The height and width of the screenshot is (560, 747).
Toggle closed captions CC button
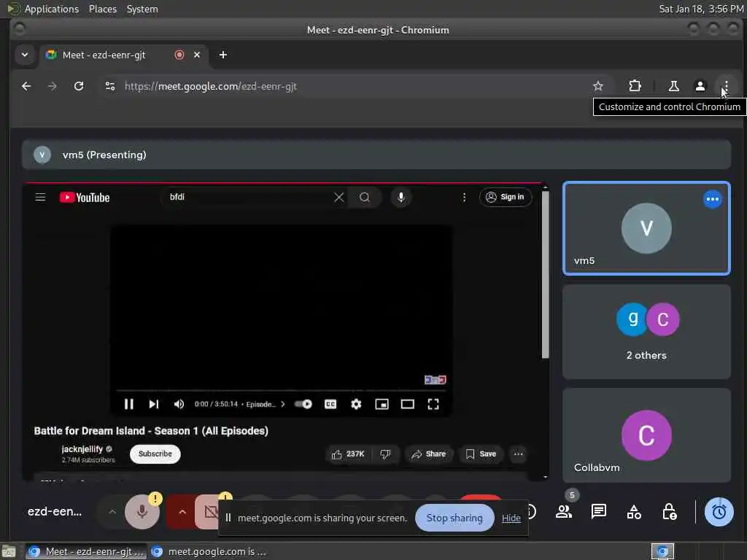click(330, 404)
